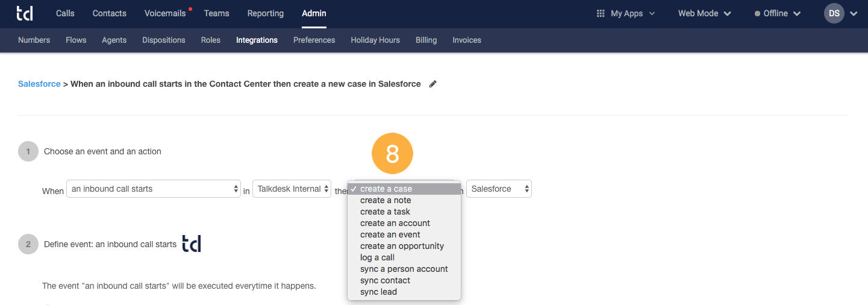This screenshot has width=868, height=305.
Task: Open the Flows admin section
Action: pos(76,40)
